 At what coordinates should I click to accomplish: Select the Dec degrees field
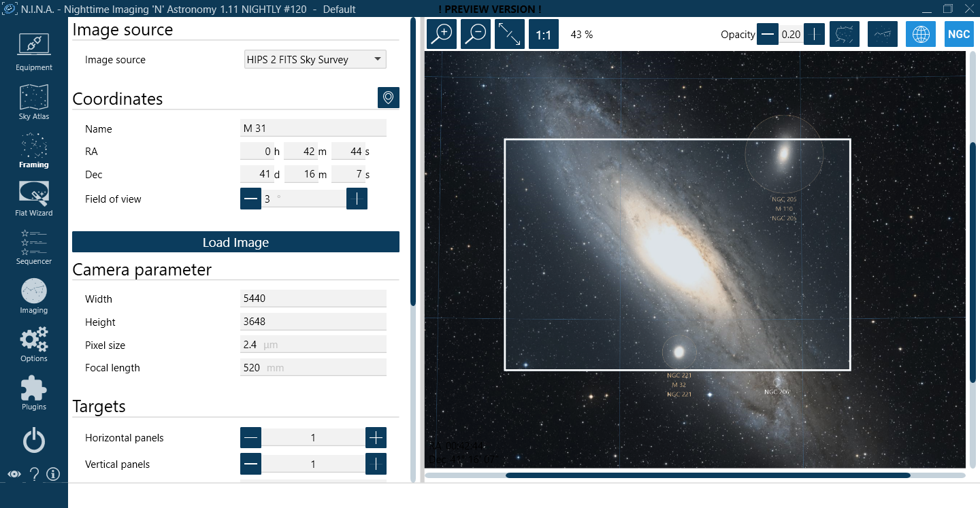click(257, 175)
